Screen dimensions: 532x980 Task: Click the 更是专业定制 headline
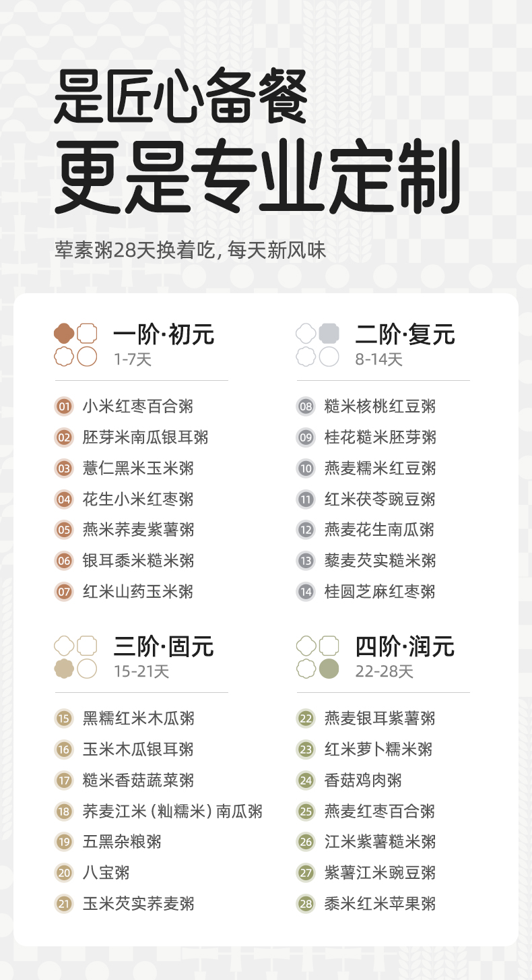pos(258,177)
